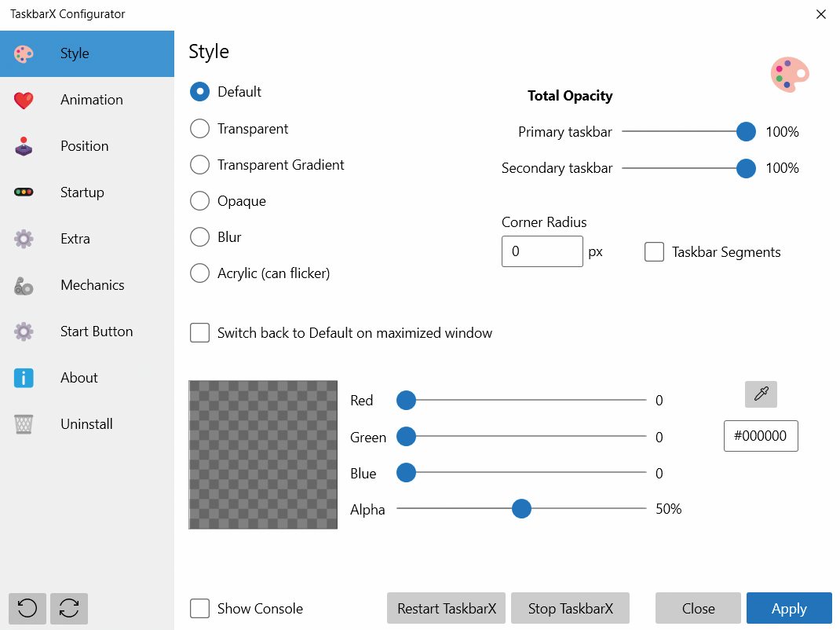This screenshot has width=840, height=630.
Task: Click the heart icon for Animation
Action: click(x=24, y=100)
